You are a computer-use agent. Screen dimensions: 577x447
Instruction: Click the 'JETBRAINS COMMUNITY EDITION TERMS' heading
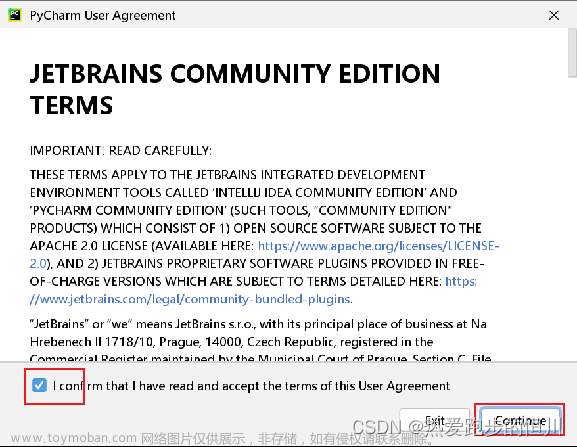(235, 89)
